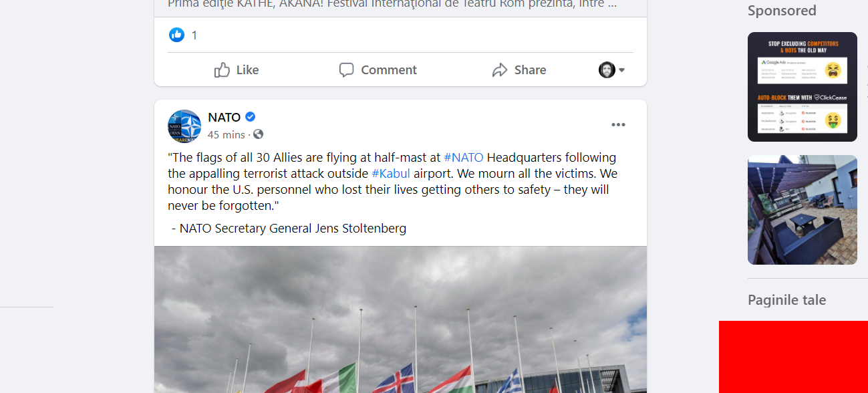Click the Like thumbs-up button
Image resolution: width=868 pixels, height=393 pixels.
click(x=237, y=70)
